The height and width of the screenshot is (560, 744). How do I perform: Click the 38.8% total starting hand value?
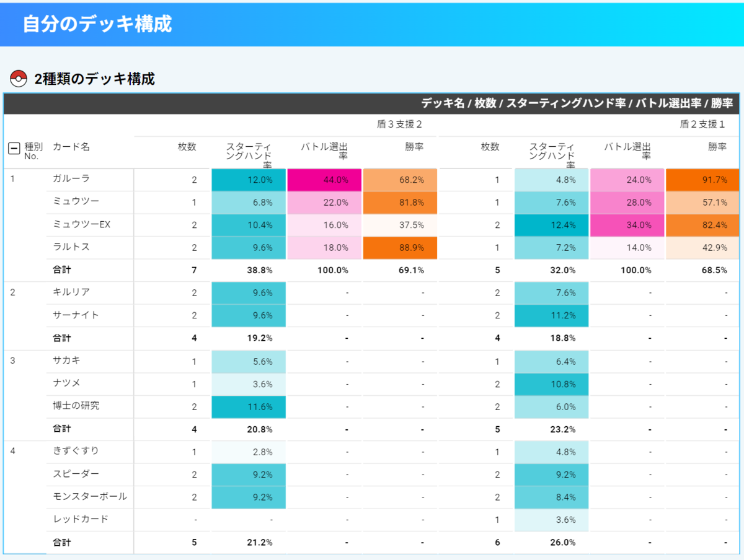(260, 271)
